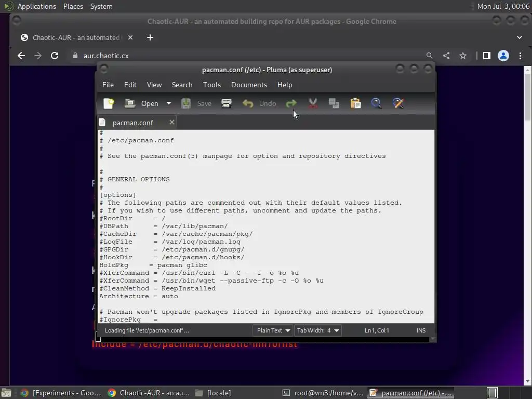Open Pluma's Edit menu
Screen dimensions: 532x399
click(130, 85)
